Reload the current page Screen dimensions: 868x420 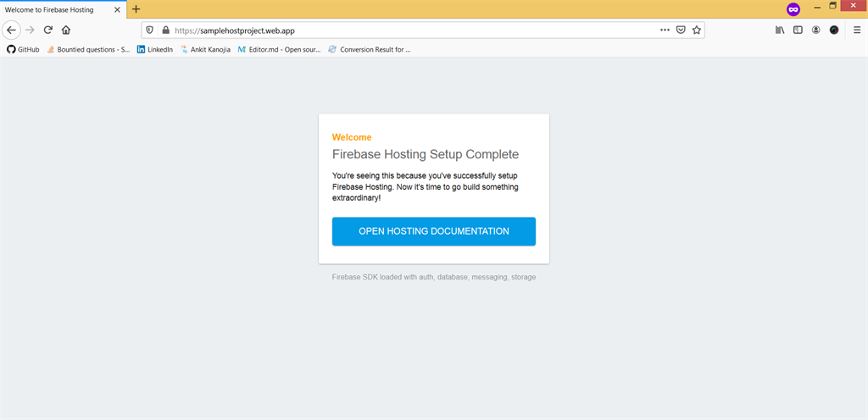(48, 30)
